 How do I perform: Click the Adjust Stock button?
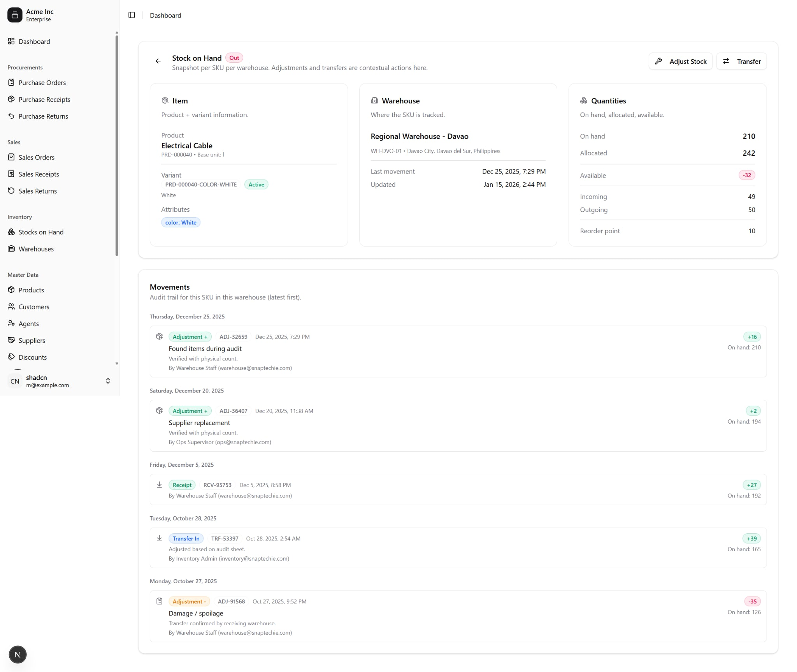(x=680, y=62)
